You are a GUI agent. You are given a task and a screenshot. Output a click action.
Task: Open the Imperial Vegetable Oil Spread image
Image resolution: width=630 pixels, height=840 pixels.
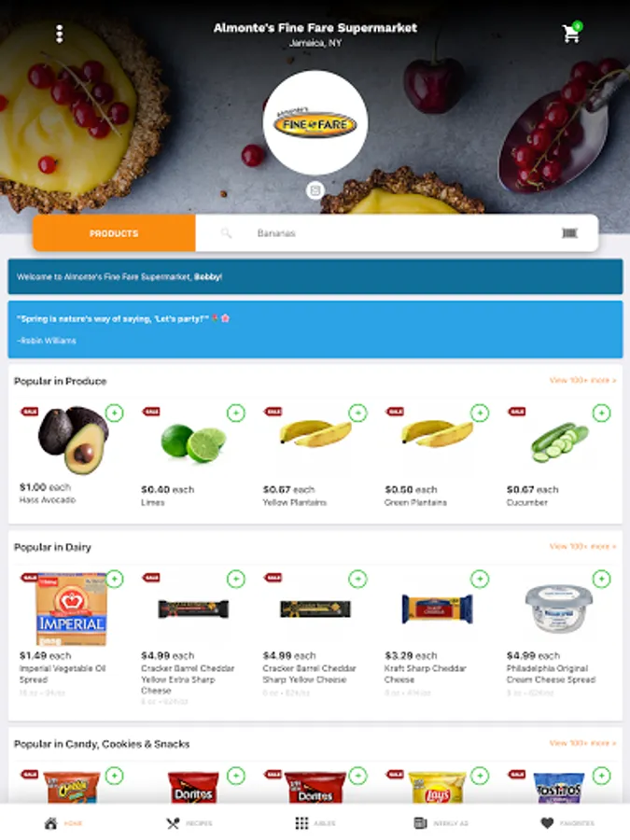click(71, 609)
